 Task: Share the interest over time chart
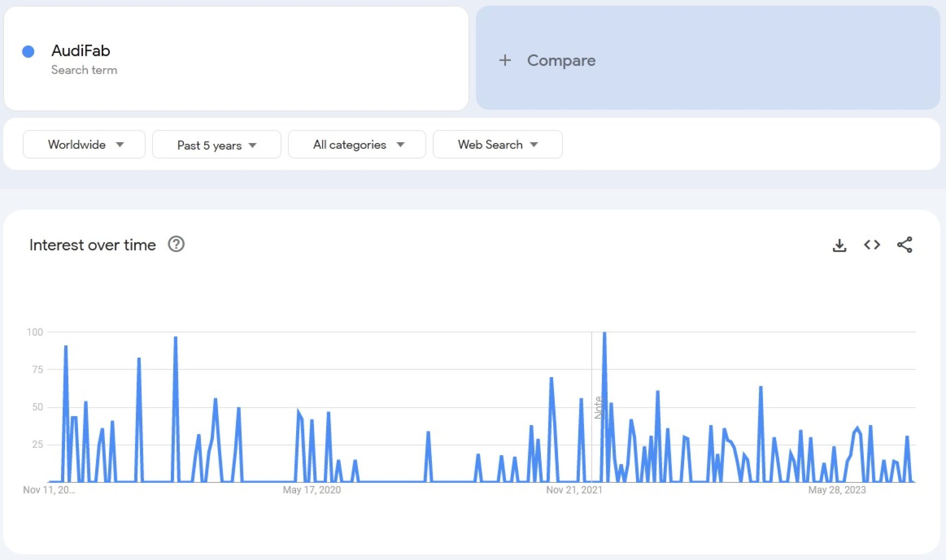pos(904,245)
